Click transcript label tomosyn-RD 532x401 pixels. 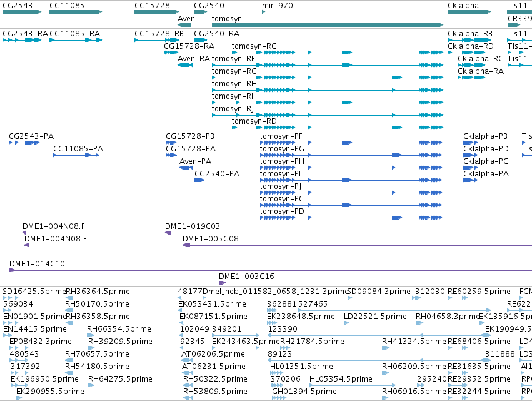[x=254, y=121]
